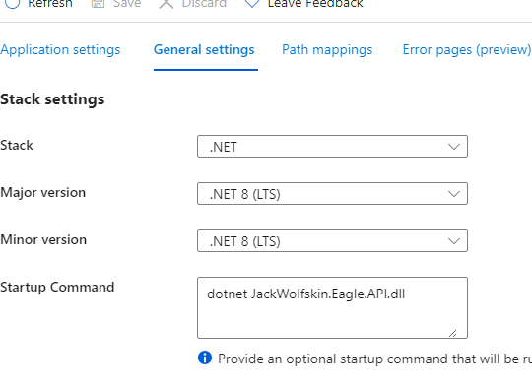532x392 pixels.
Task: Open the Stack combo box showing .NET
Action: [x=333, y=147]
